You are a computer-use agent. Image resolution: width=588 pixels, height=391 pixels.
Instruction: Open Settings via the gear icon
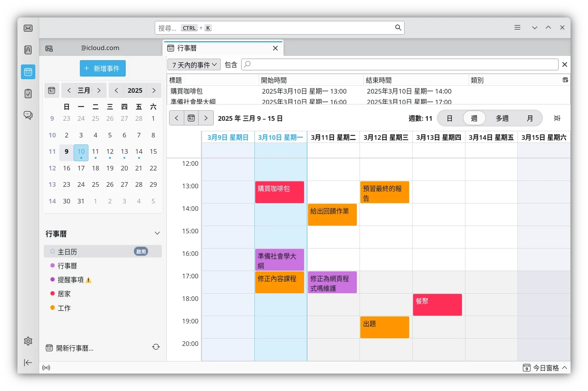tap(28, 341)
